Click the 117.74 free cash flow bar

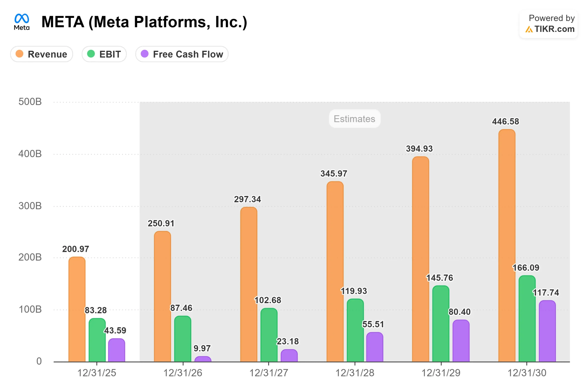547,331
